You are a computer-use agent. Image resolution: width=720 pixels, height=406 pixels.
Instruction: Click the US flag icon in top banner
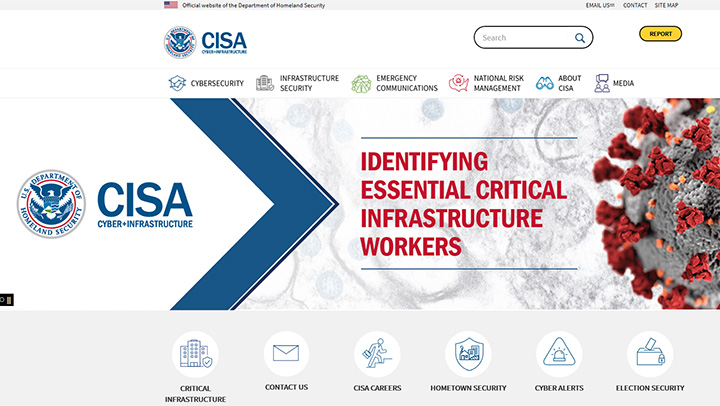pyautogui.click(x=171, y=5)
